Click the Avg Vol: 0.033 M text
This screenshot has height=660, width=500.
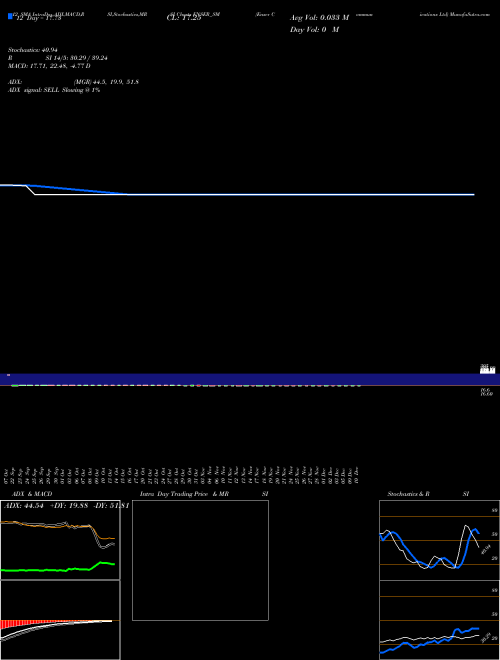319,18
